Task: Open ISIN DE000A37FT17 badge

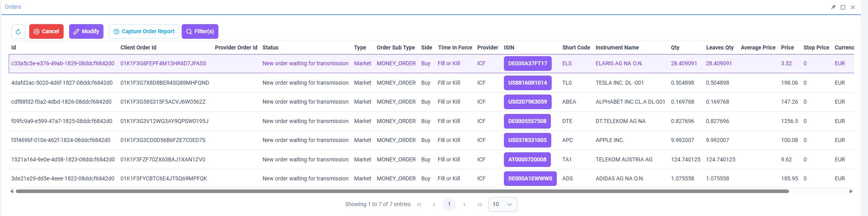Action: pyautogui.click(x=528, y=64)
